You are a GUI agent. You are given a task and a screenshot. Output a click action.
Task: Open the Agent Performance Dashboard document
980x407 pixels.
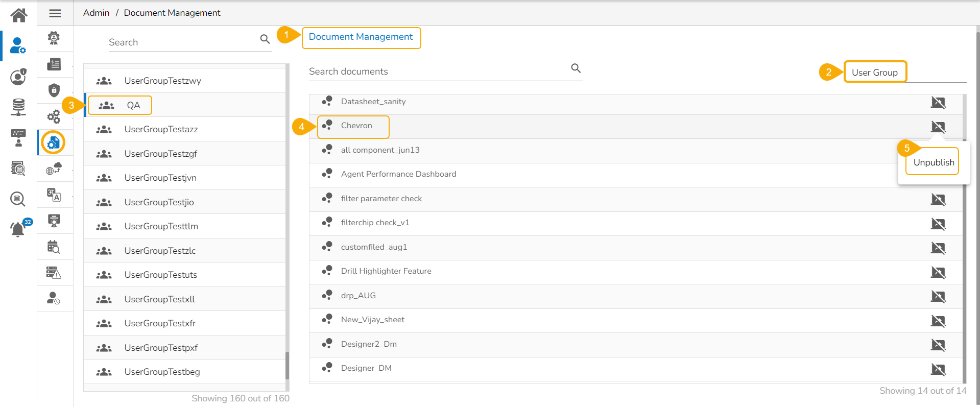tap(398, 174)
